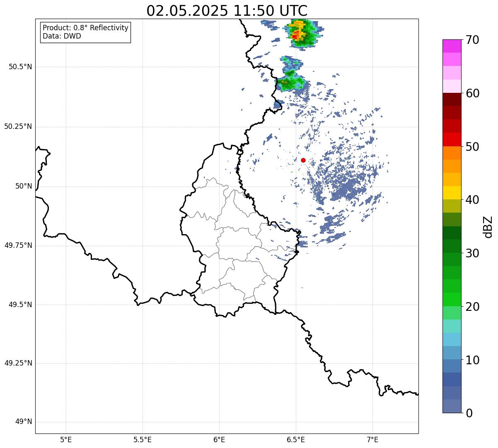Click the 5.5°E longitude label
Image resolution: width=498 pixels, height=448 pixels.
tap(143, 439)
